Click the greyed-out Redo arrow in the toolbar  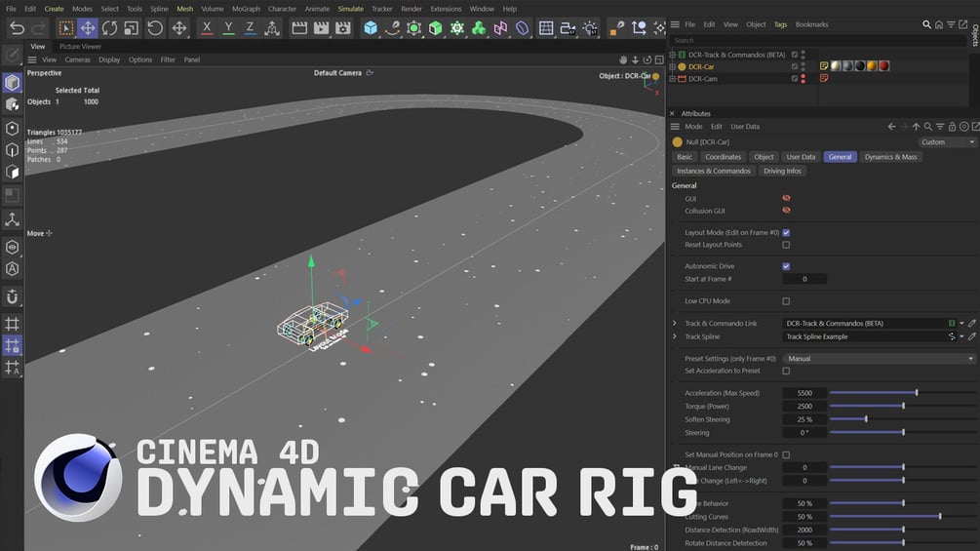click(x=38, y=28)
